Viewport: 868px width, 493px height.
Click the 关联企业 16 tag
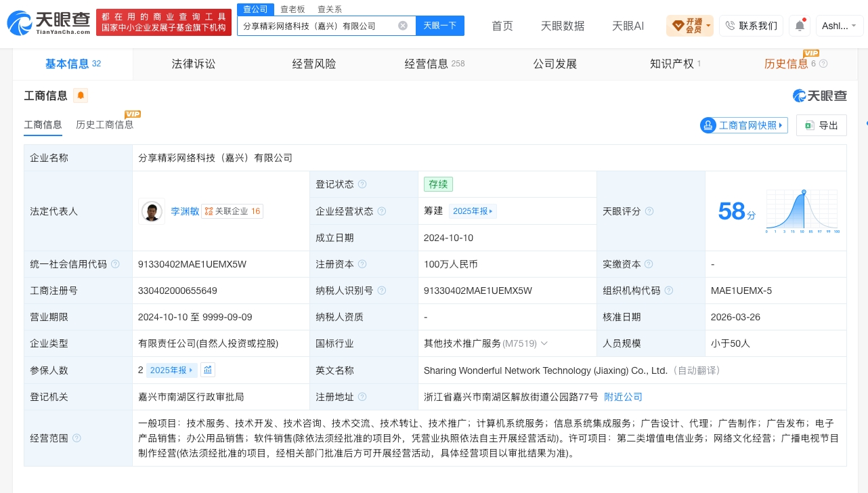(232, 211)
